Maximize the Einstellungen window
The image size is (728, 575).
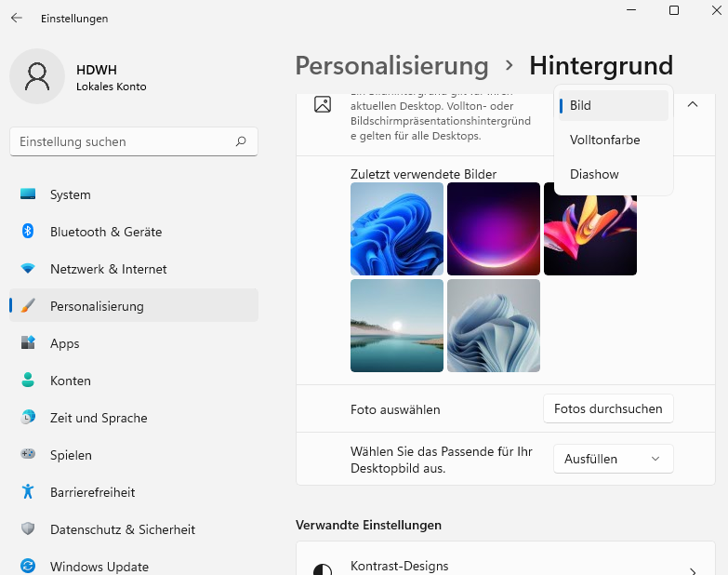(x=674, y=10)
